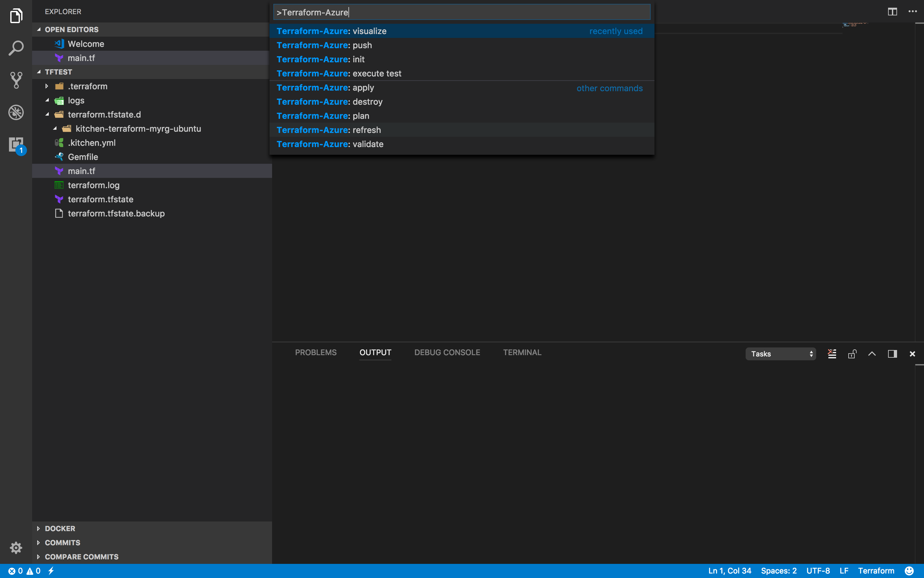Expand the .terraform folder
924x578 pixels.
pyautogui.click(x=152, y=86)
